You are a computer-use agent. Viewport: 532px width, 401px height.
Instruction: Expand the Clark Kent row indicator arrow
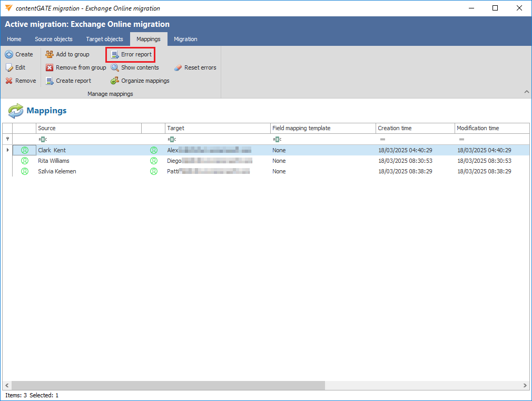[x=7, y=150]
